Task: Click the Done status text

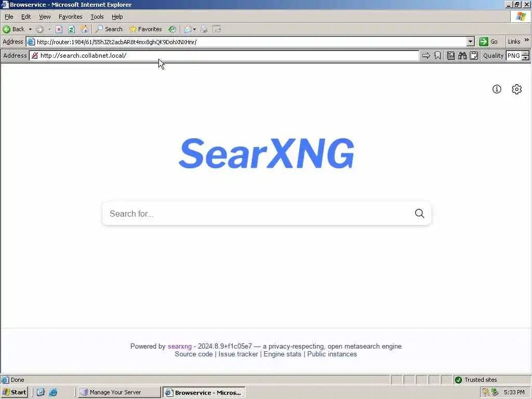Action: click(17, 380)
